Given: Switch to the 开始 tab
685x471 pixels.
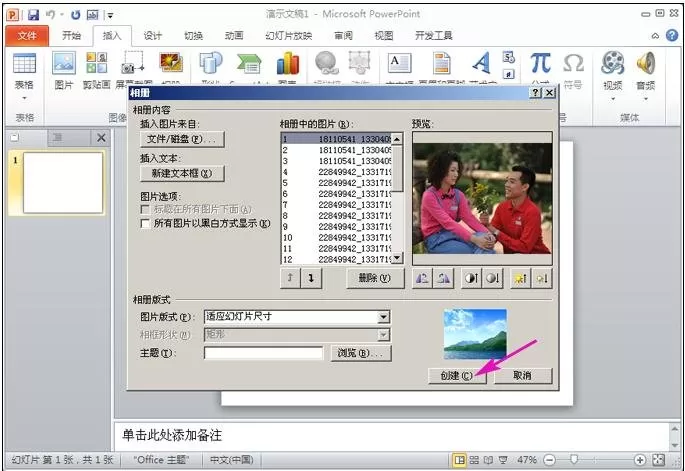Looking at the screenshot, I should tap(71, 35).
